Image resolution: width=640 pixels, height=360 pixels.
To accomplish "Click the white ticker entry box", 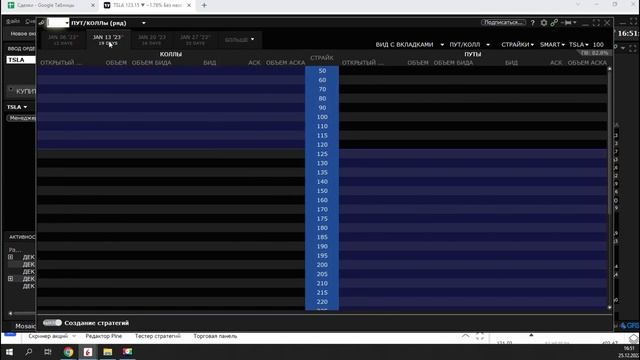I will tap(57, 23).
